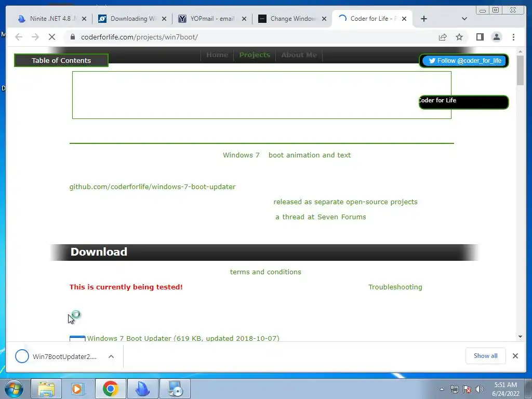This screenshot has width=532, height=399.
Task: Open the Windows 7 link
Action: click(x=241, y=155)
